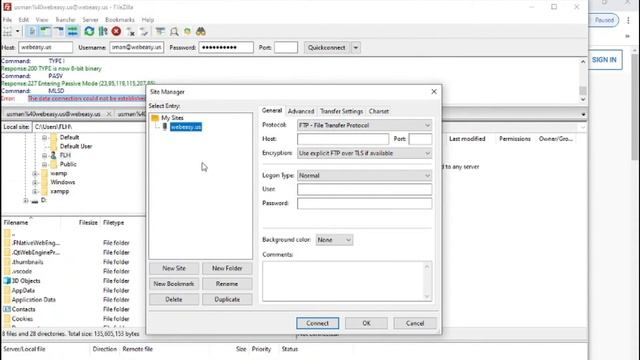640x360 pixels.
Task: Click the Duplicate button
Action: [227, 299]
